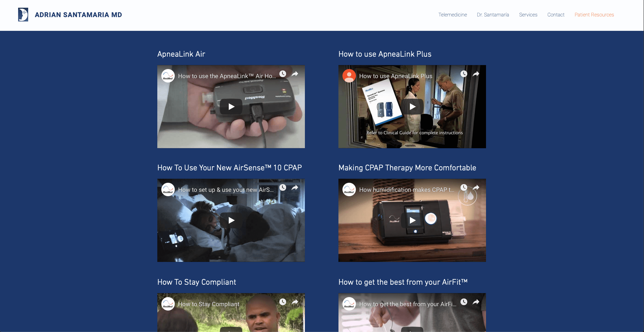Open 'How to Stay Compliant' title inside the video player
Image resolution: width=644 pixels, height=332 pixels.
click(209, 304)
